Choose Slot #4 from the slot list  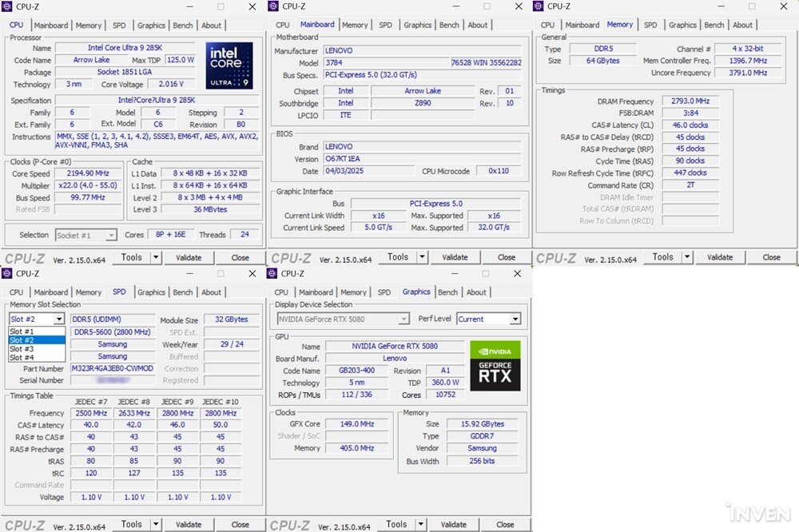pos(38,357)
